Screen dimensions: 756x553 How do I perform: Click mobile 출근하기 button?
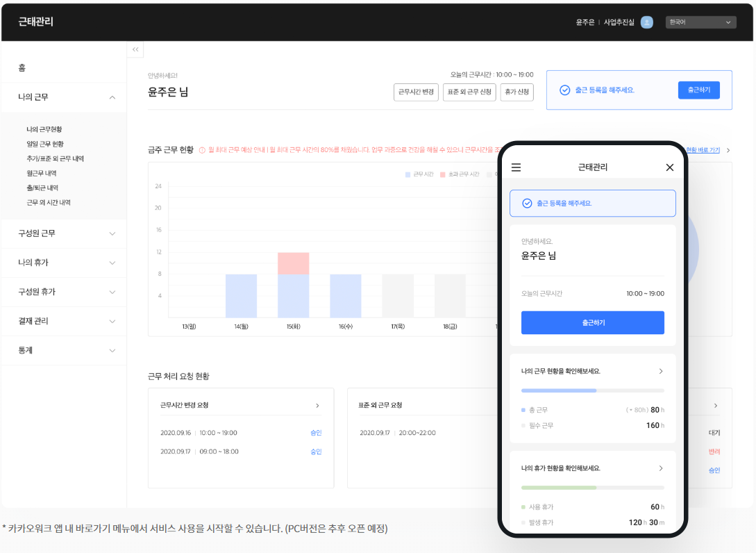tap(593, 323)
